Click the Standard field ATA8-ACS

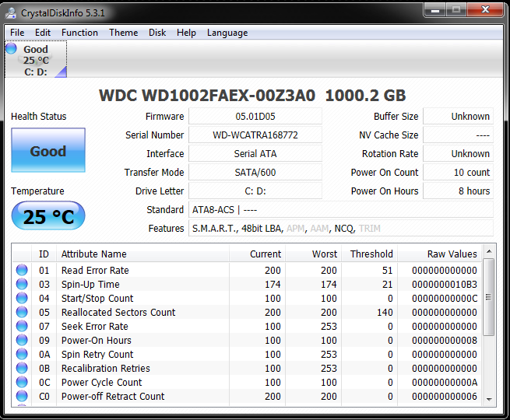341,209
